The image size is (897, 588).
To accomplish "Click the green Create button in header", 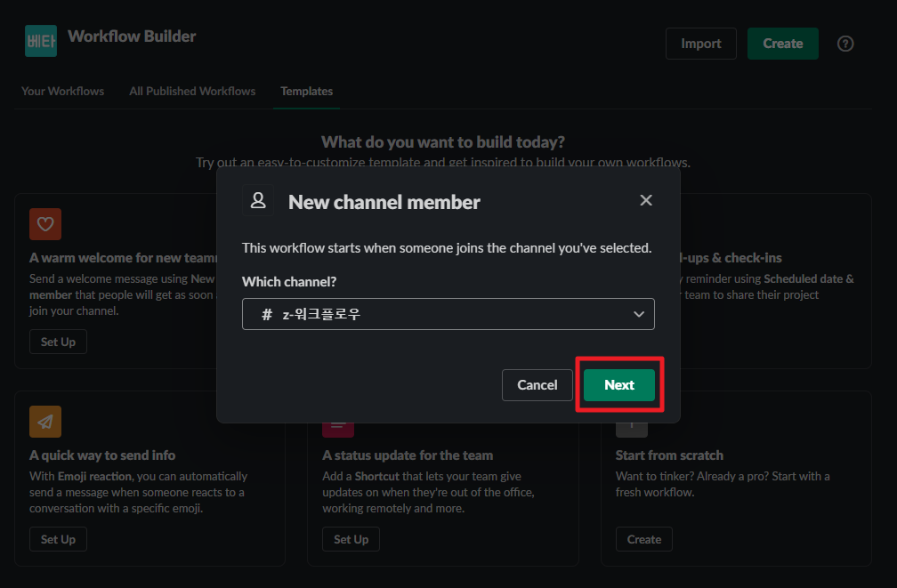I will [x=782, y=44].
